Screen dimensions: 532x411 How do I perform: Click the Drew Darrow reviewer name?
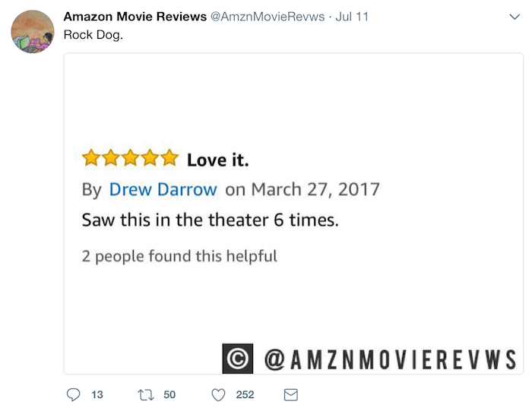pos(163,189)
